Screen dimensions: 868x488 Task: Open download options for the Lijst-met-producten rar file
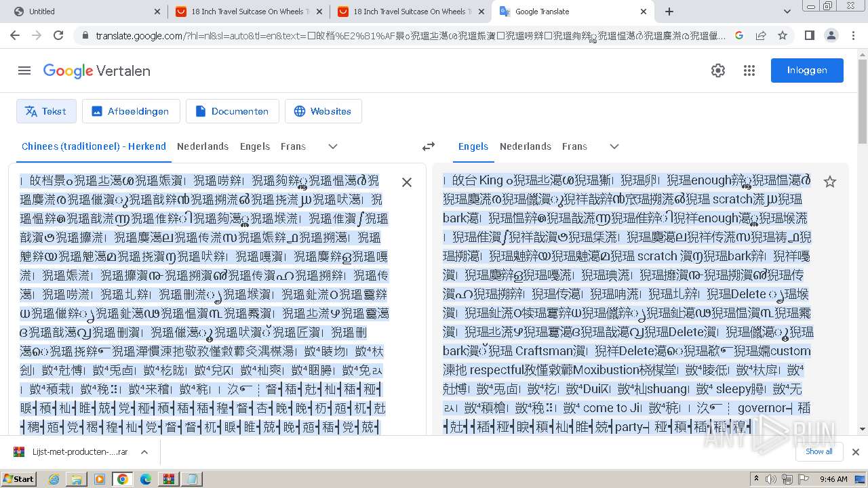tap(144, 452)
